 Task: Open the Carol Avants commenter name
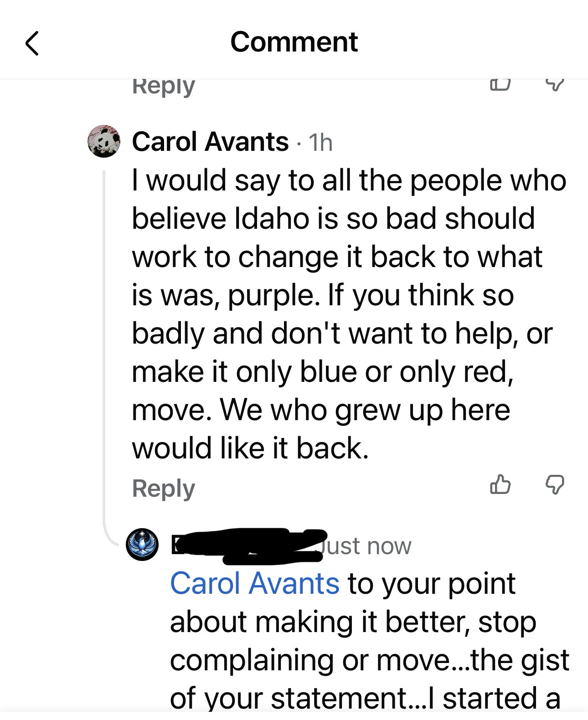tap(210, 141)
